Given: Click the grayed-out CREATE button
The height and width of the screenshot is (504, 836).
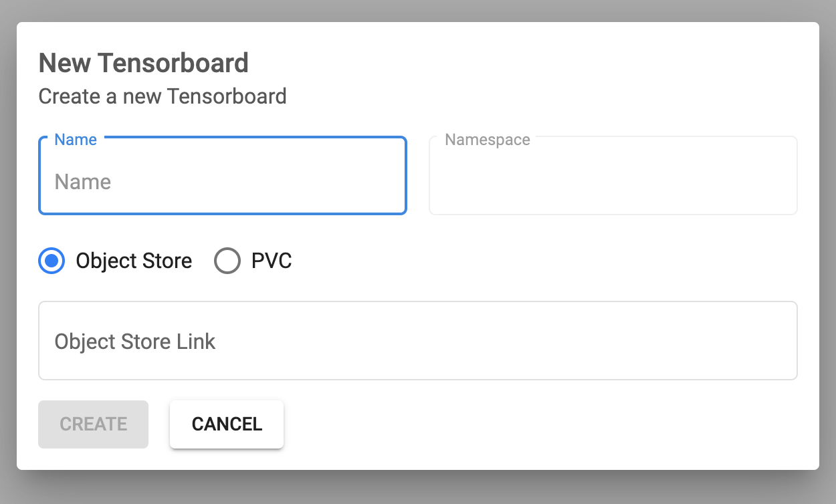Looking at the screenshot, I should (93, 424).
